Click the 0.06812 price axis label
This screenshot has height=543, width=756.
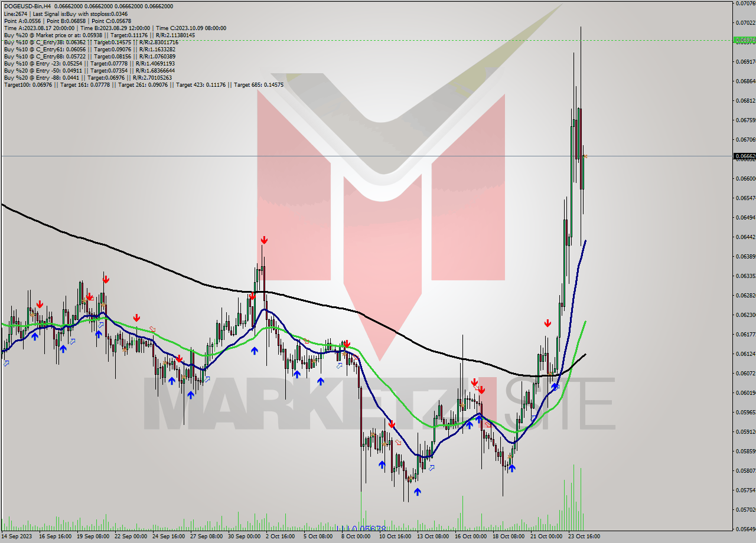745,100
